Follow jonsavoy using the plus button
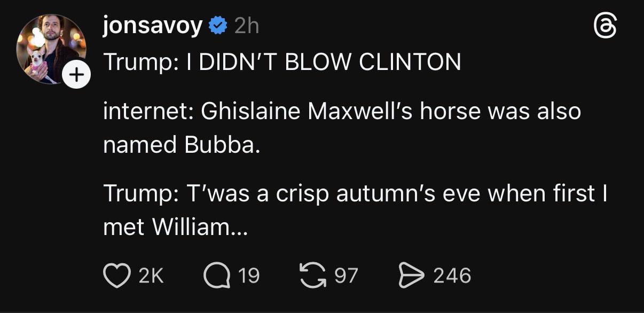The image size is (644, 313). tap(77, 76)
